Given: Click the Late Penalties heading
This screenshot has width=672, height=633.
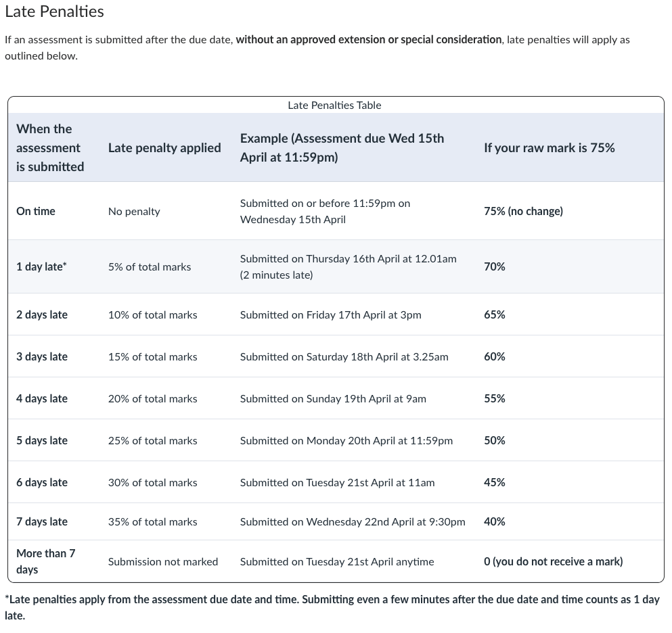Looking at the screenshot, I should (54, 11).
